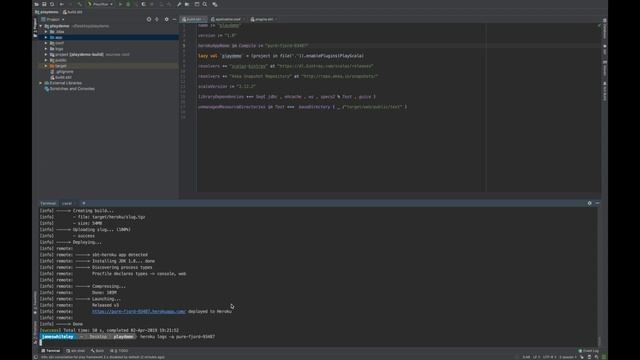
Task: Click the tool window quick-access icon in status bar
Action: click(36, 357)
